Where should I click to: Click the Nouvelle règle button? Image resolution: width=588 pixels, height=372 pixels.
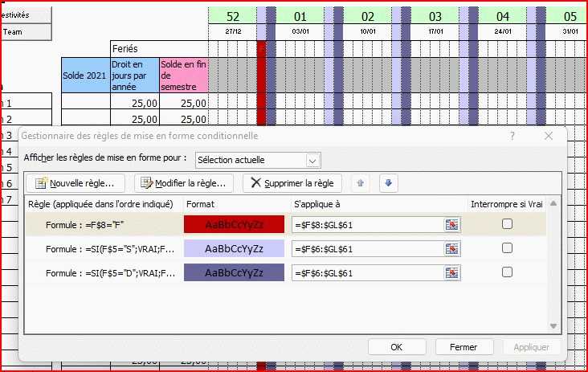(76, 183)
